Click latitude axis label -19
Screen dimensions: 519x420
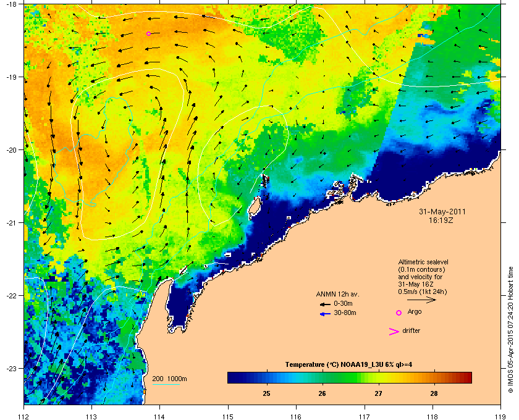12,77
